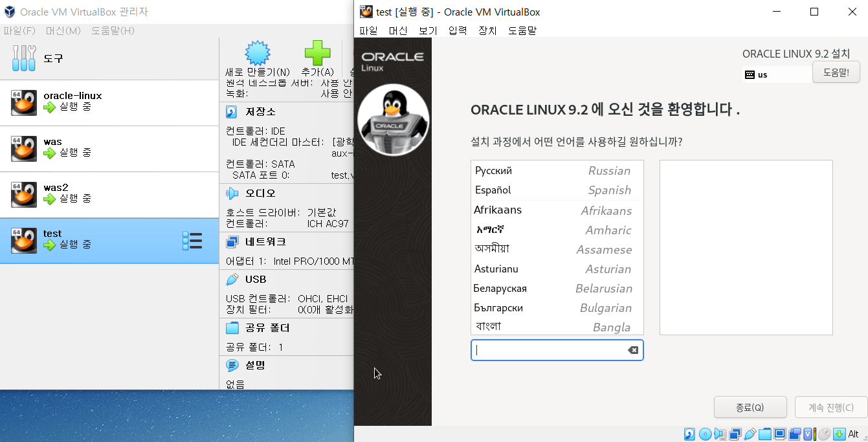
Task: Click the CPU virtualization chip status icon
Action: click(809, 434)
